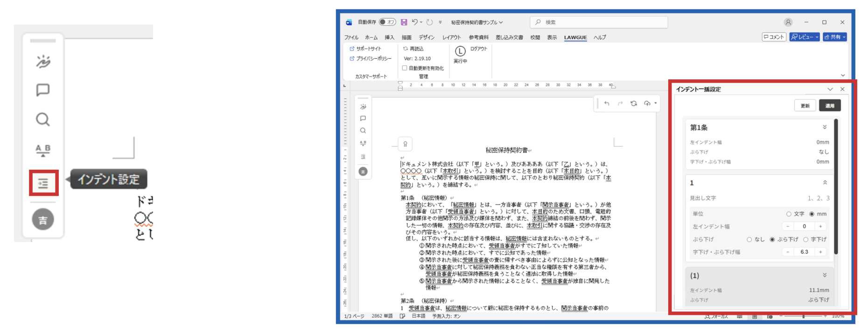This screenshot has width=868, height=333.
Task: Open the レビュー dropdown button
Action: [x=804, y=37]
